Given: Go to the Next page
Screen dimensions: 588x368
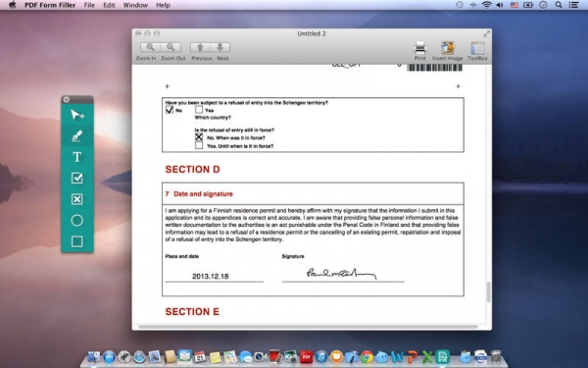Looking at the screenshot, I should click(220, 47).
